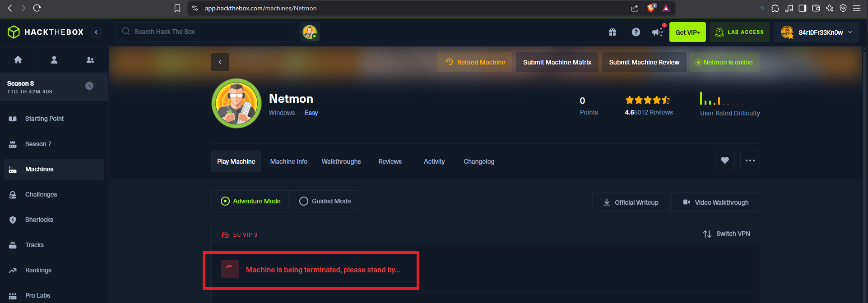
Task: Click the back chevron button above the Netmon avatar
Action: (x=220, y=62)
